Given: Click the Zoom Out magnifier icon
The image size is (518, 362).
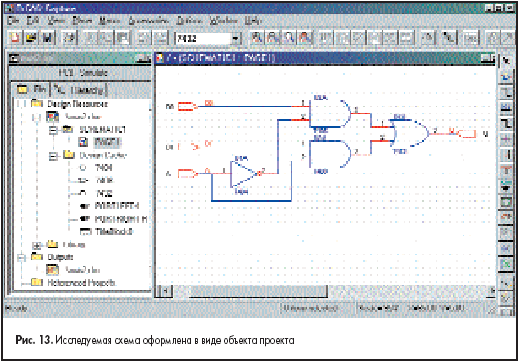Looking at the screenshot, I should (272, 38).
